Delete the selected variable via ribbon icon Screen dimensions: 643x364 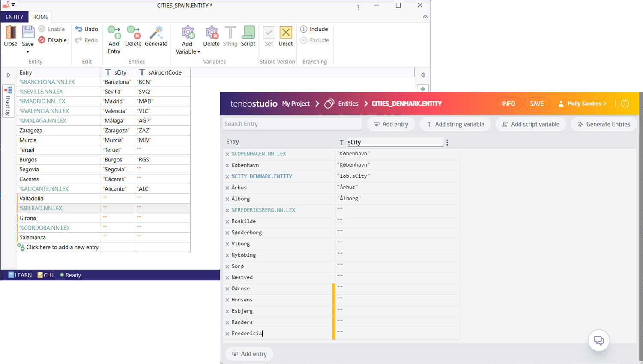[x=211, y=33]
